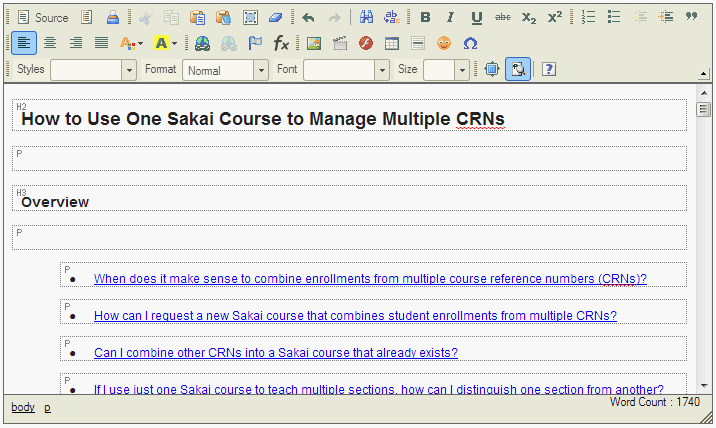Select p in the elements path
This screenshot has width=716, height=428.
[47, 408]
